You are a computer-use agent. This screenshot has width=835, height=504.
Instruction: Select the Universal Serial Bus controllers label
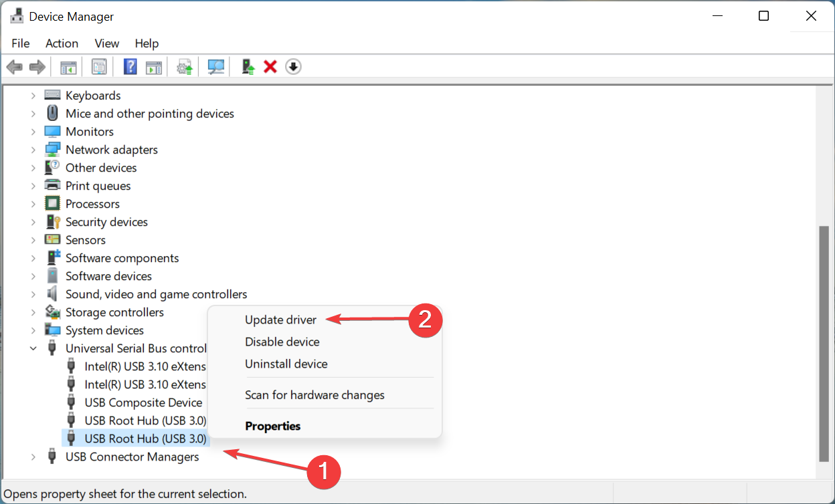tap(136, 348)
